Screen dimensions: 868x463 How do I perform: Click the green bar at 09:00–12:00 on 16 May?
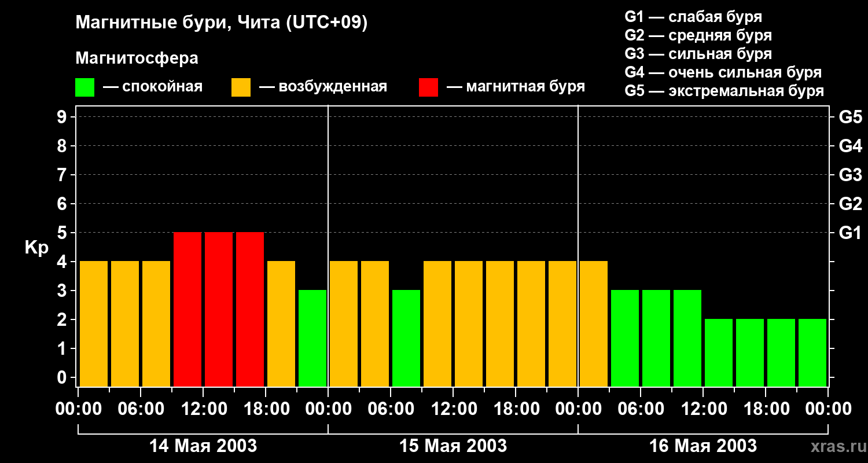[687, 339]
